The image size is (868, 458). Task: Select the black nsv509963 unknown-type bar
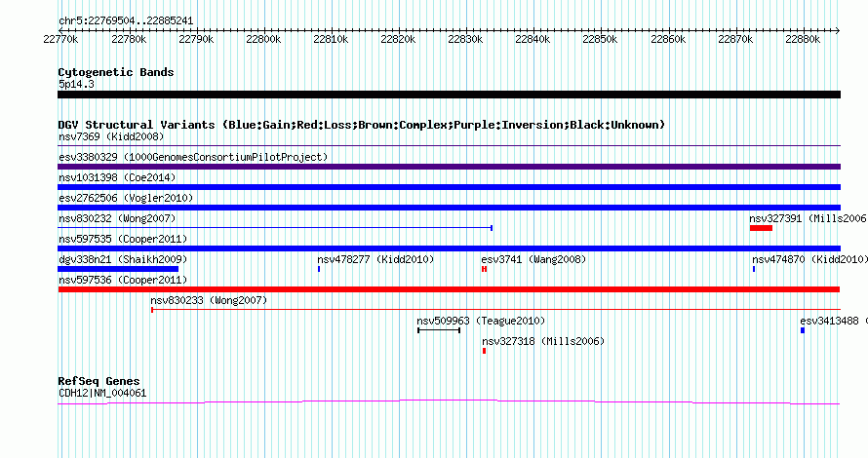439,330
